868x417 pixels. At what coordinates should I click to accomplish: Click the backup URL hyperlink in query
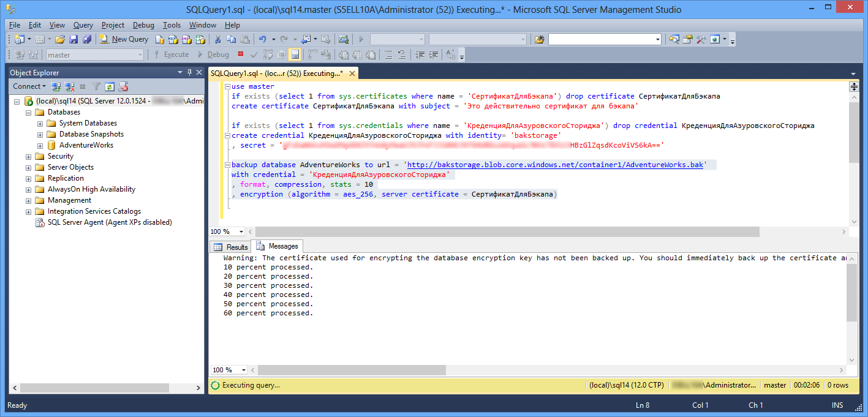point(555,165)
